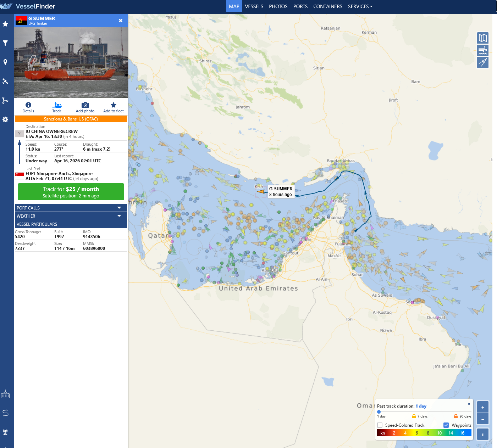Collapse the VESSEL PARTICULARS section

coord(71,224)
